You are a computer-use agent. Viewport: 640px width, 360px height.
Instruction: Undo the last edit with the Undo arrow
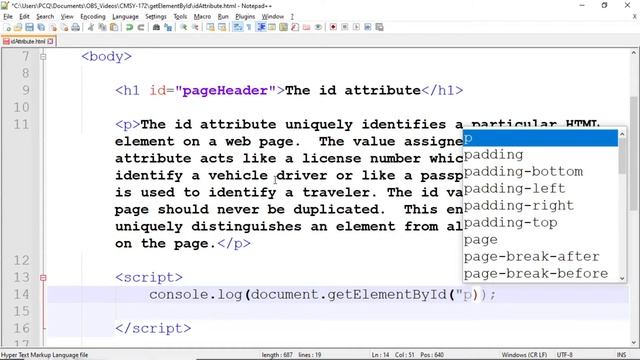pos(129,27)
